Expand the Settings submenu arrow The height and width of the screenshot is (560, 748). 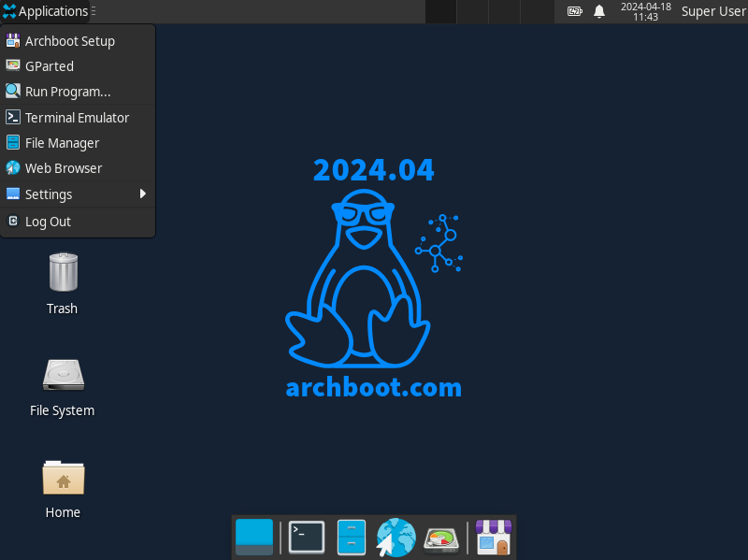point(143,194)
